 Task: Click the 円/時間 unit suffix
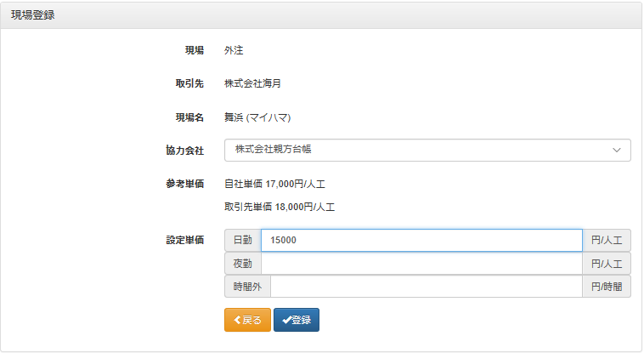[607, 287]
